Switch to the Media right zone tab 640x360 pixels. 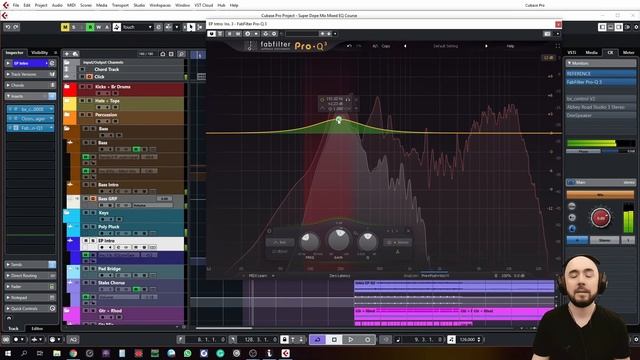[x=591, y=53]
